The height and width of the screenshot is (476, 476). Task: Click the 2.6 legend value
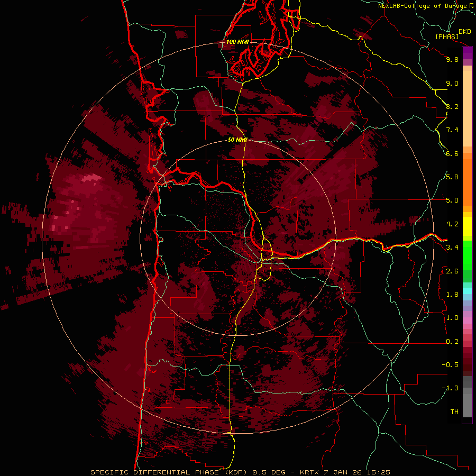(452, 271)
